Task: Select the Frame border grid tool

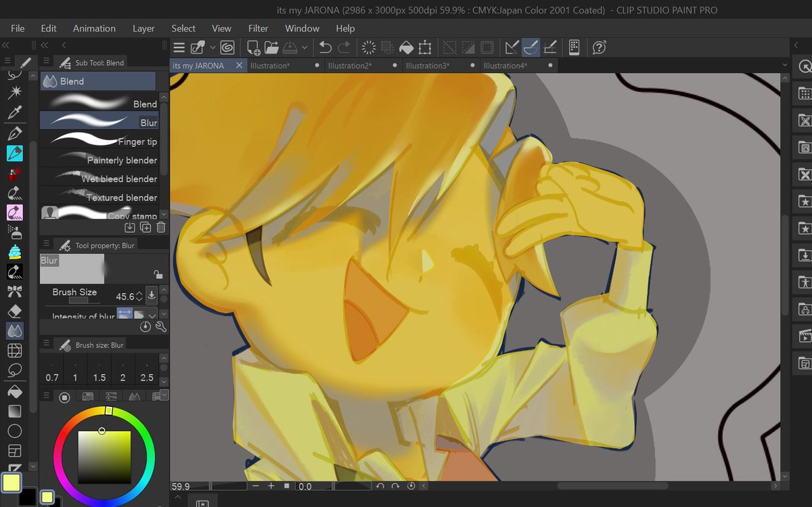Action: [x=14, y=350]
